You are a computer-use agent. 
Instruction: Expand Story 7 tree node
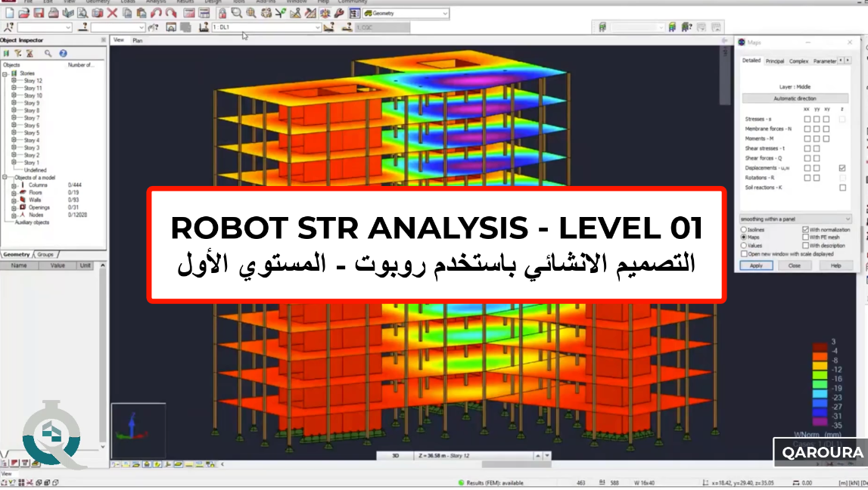click(x=14, y=118)
